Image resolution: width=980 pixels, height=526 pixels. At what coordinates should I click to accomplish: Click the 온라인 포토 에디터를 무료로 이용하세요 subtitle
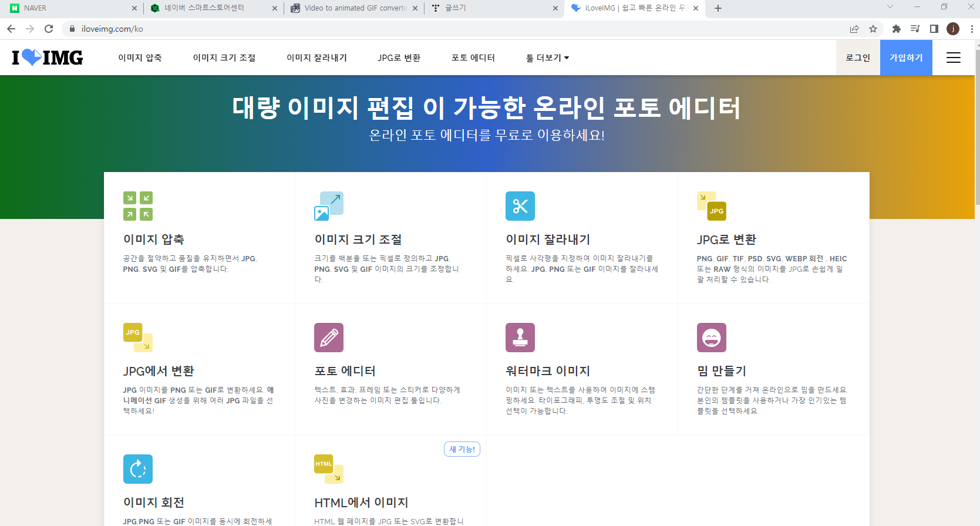click(x=486, y=135)
